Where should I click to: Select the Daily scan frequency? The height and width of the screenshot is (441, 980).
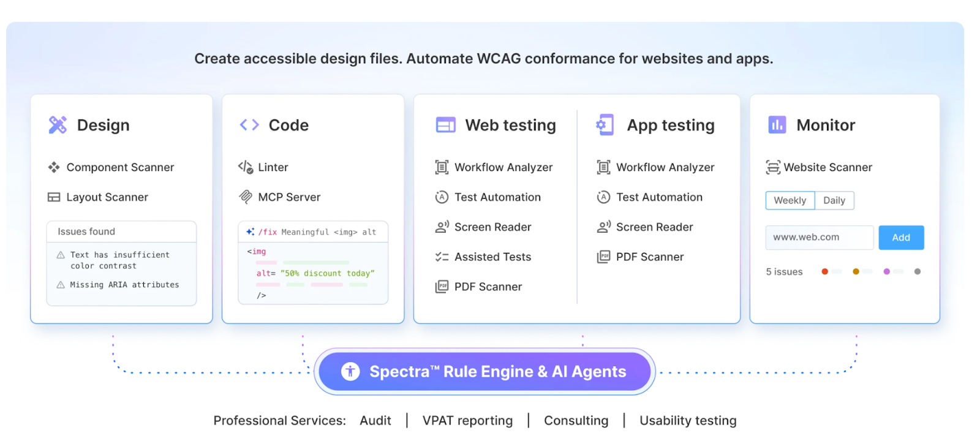pyautogui.click(x=834, y=200)
